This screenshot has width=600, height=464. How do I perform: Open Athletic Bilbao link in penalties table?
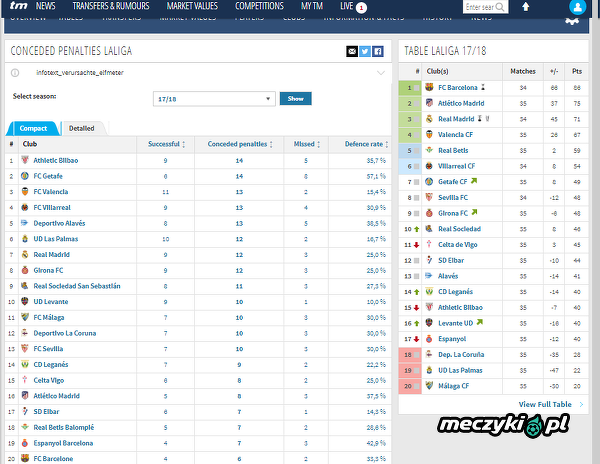coord(56,160)
